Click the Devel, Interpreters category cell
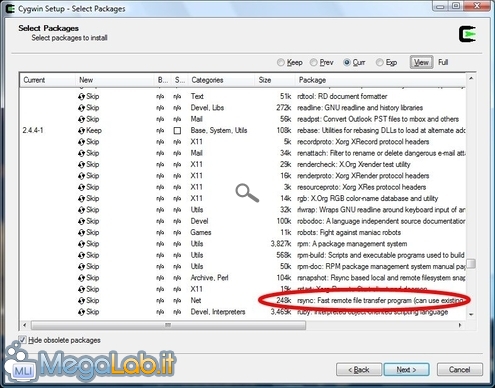Screen dimensions: 495x388 (x=218, y=312)
